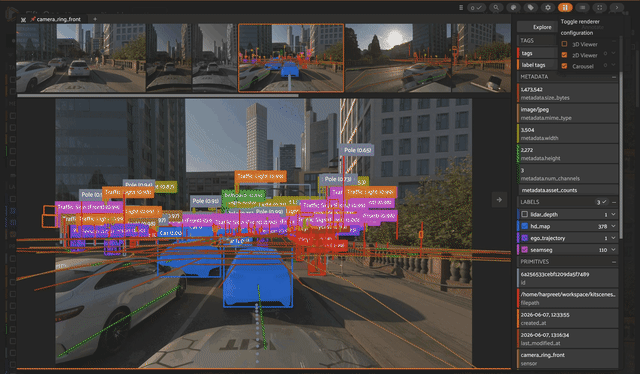640x374 pixels.
Task: Click the image/jpeg mime_type entry
Action: [x=568, y=114]
